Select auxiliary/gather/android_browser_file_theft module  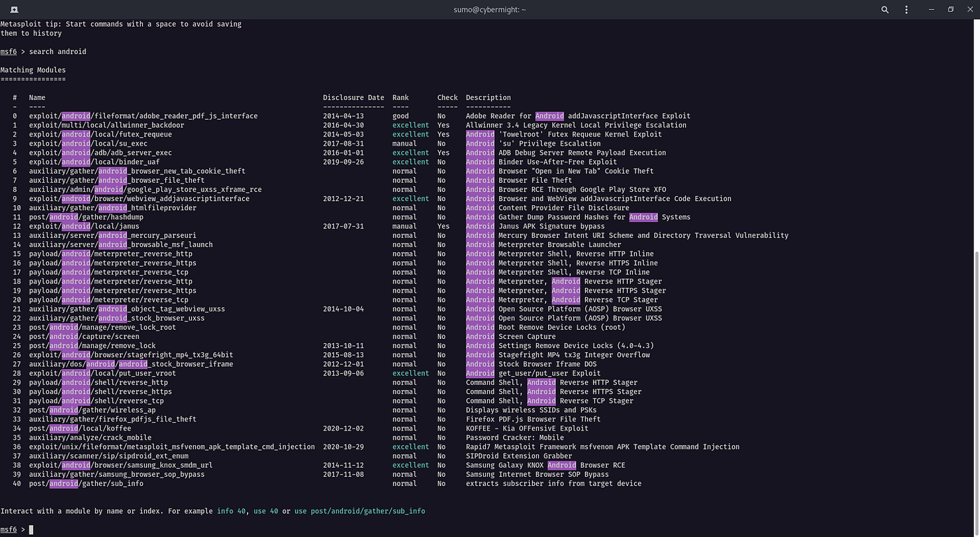(117, 180)
